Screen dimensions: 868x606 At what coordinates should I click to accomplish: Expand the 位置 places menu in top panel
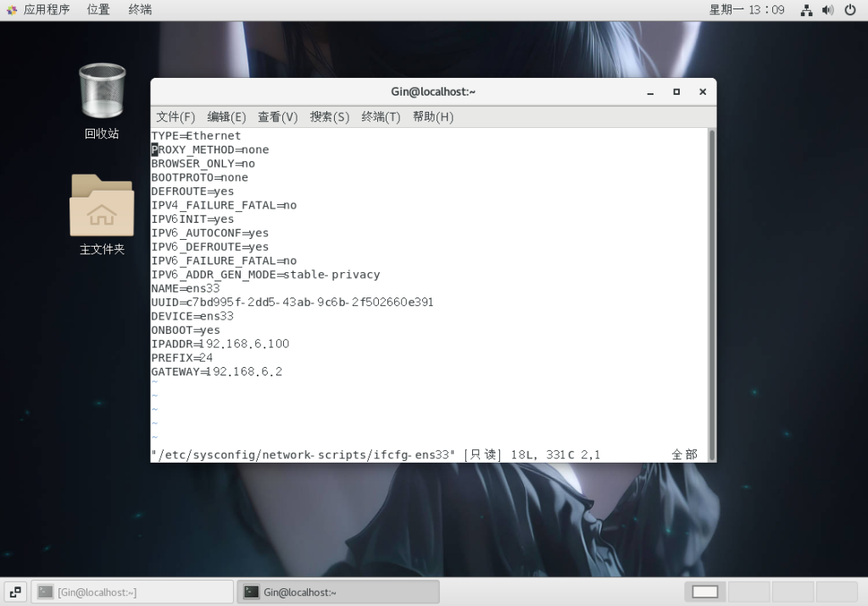coord(98,10)
